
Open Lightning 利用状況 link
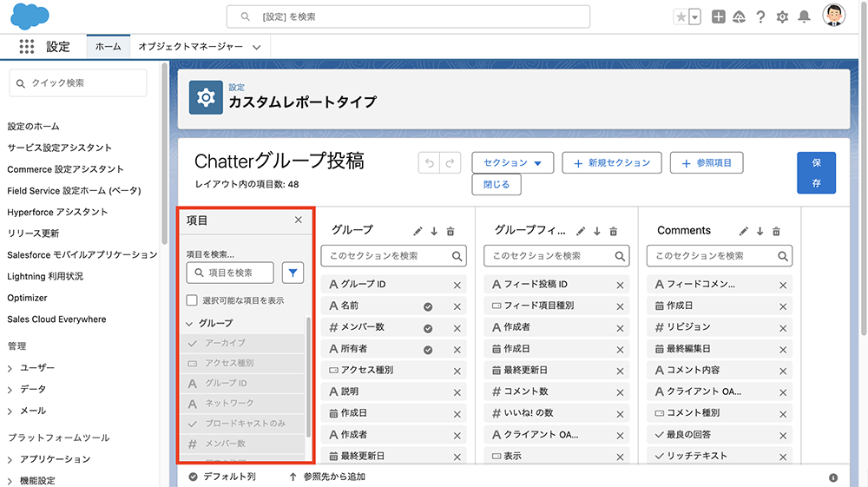pos(45,276)
